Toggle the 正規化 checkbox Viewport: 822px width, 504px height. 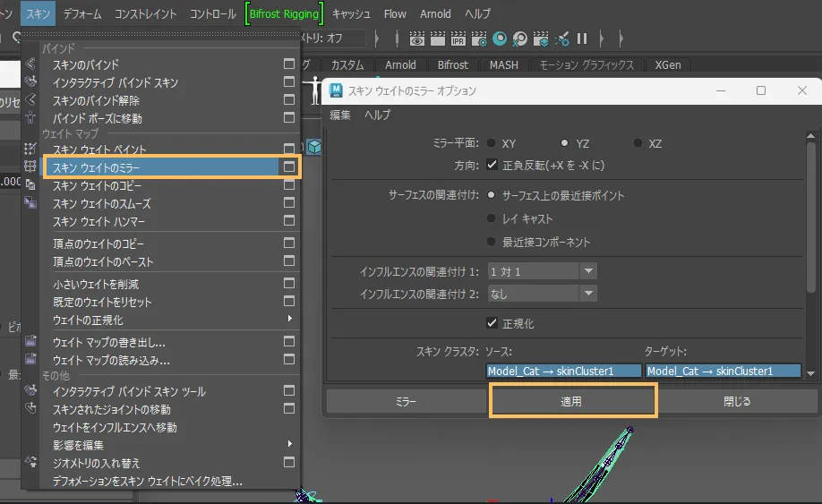point(492,323)
